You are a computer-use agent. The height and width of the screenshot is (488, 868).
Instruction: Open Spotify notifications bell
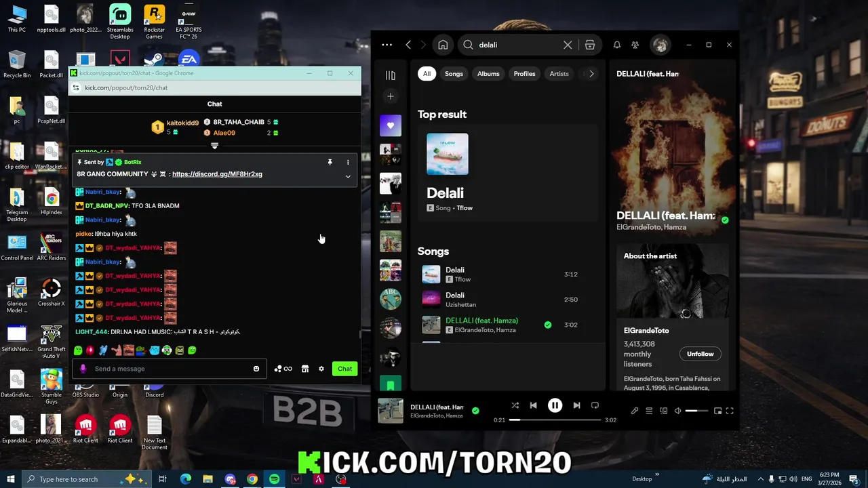[x=617, y=45]
